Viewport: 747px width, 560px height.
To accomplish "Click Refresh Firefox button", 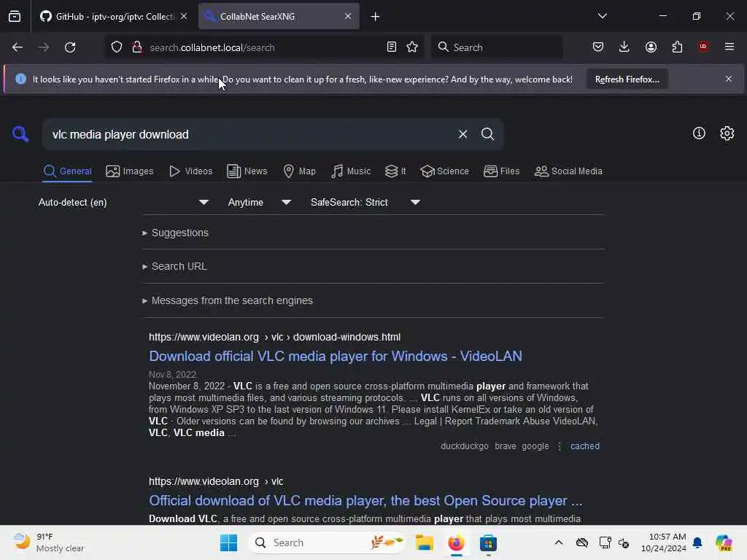I will (627, 79).
